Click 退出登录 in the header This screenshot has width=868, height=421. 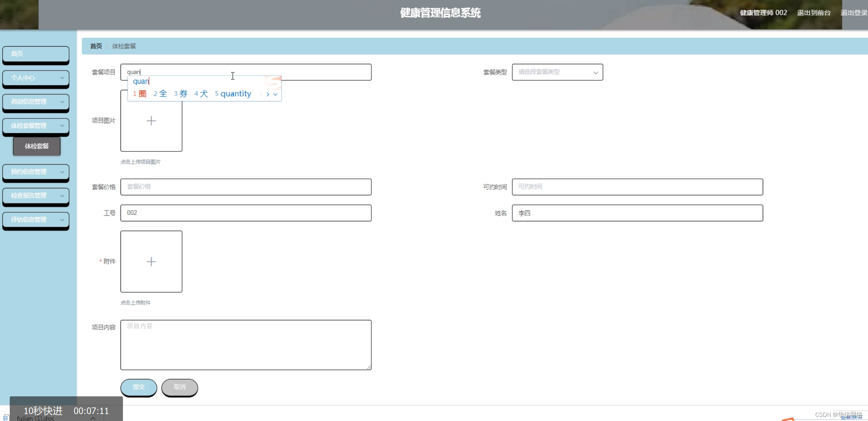[853, 13]
